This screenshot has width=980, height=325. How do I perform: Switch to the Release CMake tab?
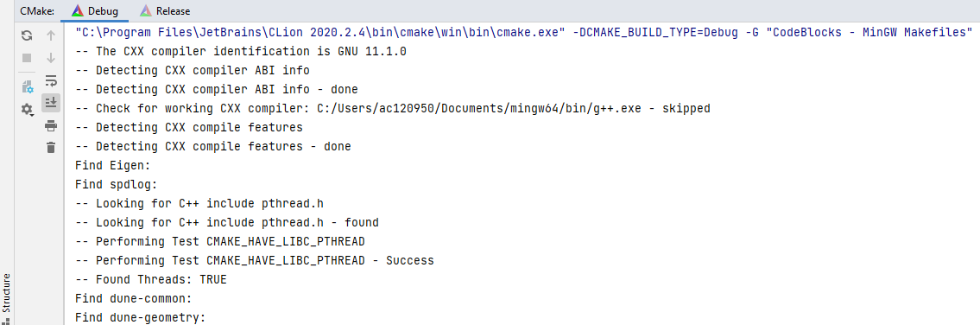(x=166, y=10)
